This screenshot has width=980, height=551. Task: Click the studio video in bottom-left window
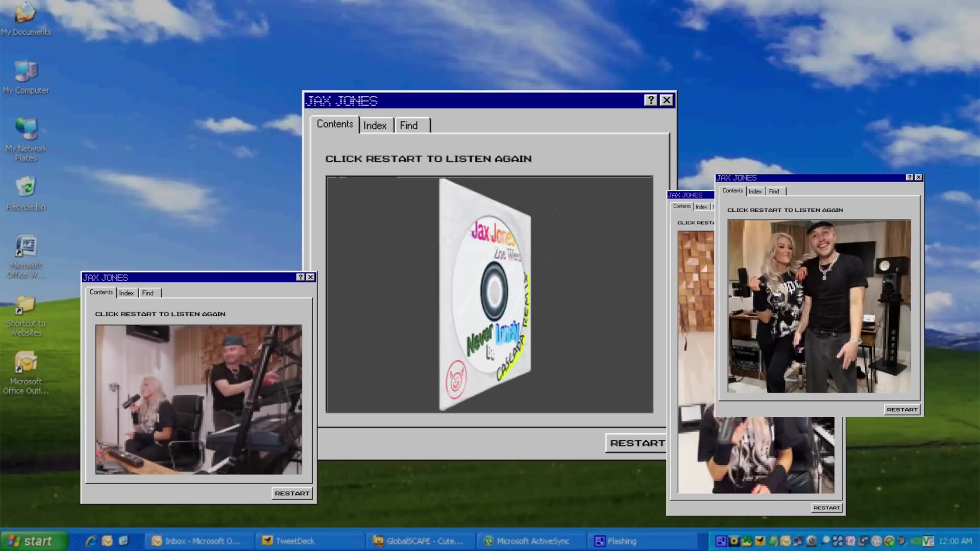point(199,400)
